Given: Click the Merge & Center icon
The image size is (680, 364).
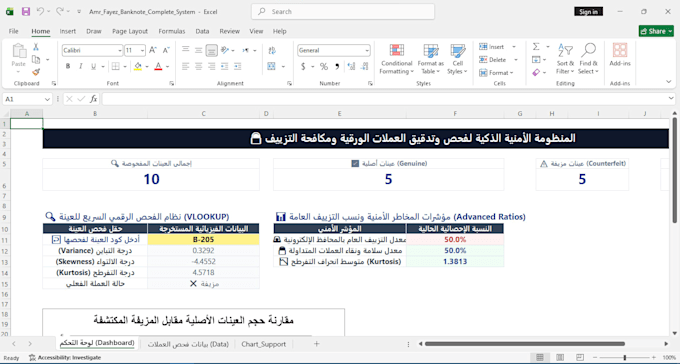Looking at the screenshot, I should tap(272, 66).
